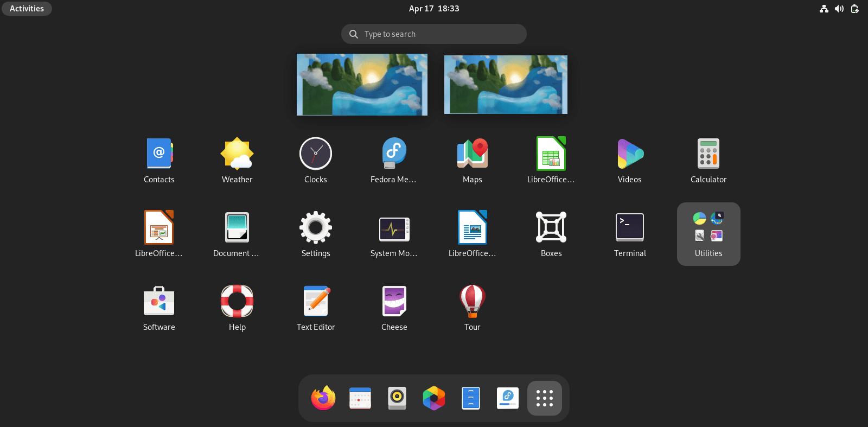Click the Activities button
Viewport: 868px width, 427px height.
[27, 9]
